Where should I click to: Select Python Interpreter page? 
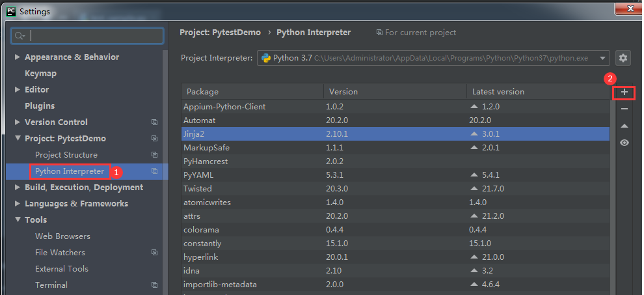coord(70,171)
